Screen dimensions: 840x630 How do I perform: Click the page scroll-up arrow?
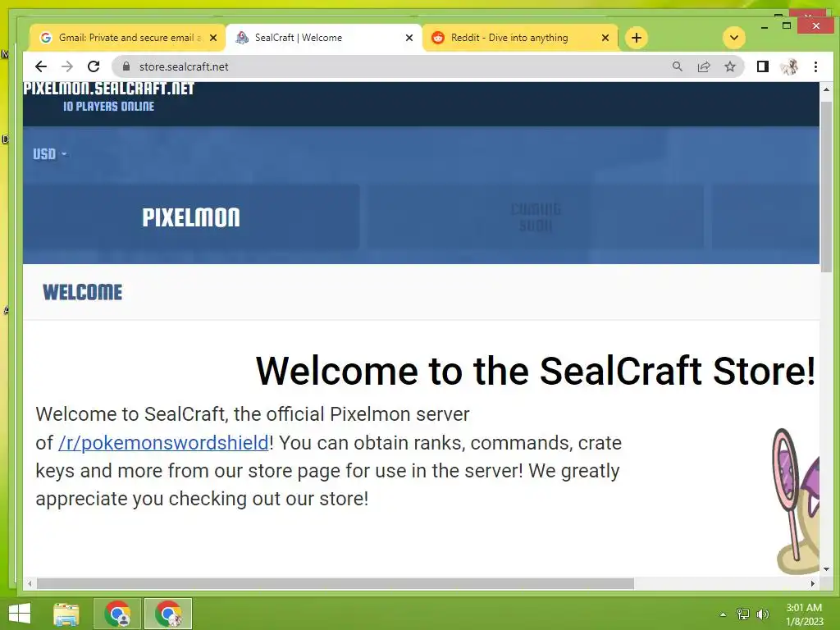(x=826, y=89)
